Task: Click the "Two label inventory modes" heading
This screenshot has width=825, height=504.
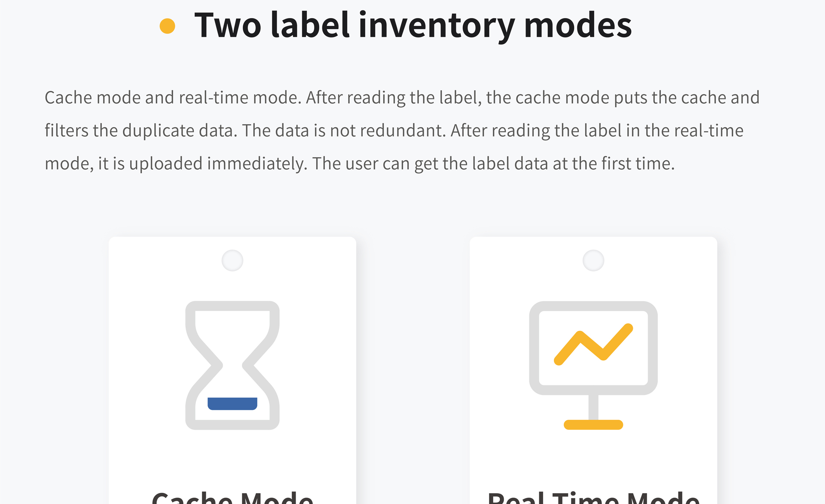Action: (x=413, y=26)
